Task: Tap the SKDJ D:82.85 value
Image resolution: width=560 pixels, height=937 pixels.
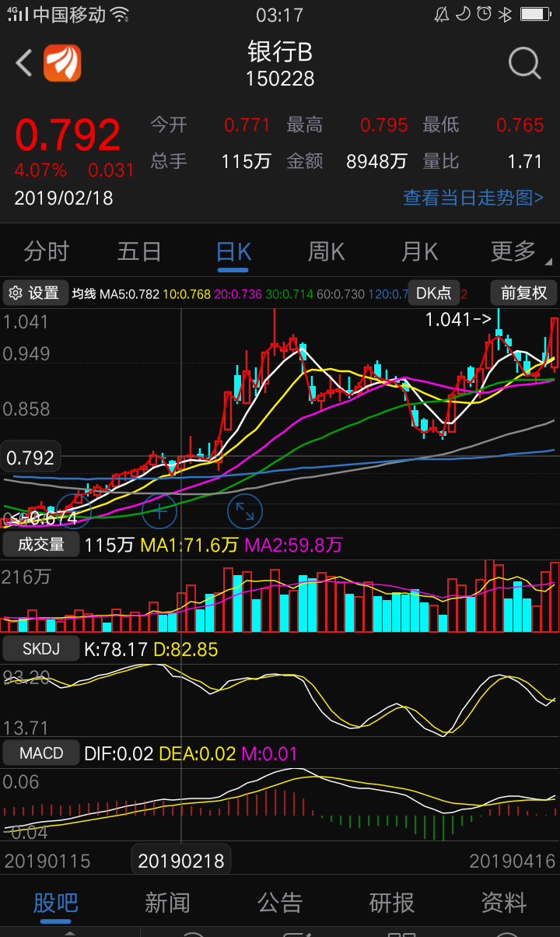Action: (186, 649)
